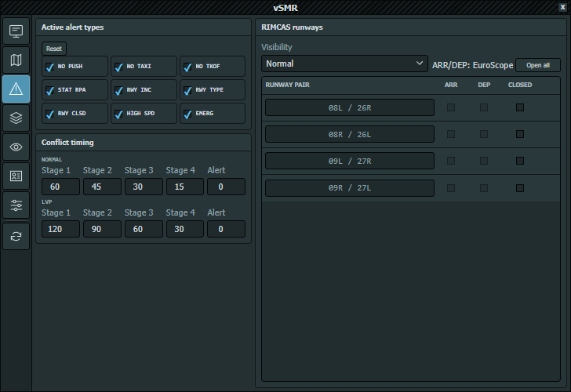This screenshot has height=392, width=571.
Task: Check DEP for runway 08L / 26R
Action: pos(484,107)
